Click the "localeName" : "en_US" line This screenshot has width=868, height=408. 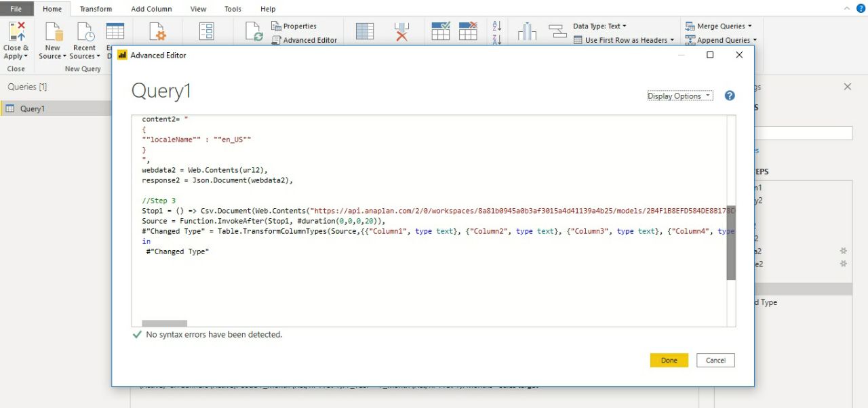(x=197, y=140)
